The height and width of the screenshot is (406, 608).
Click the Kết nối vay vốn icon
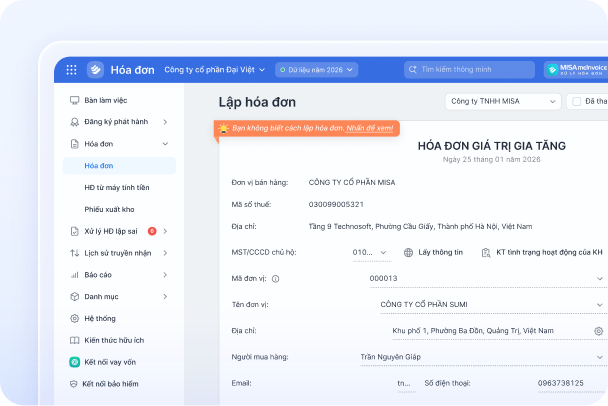[74, 362]
